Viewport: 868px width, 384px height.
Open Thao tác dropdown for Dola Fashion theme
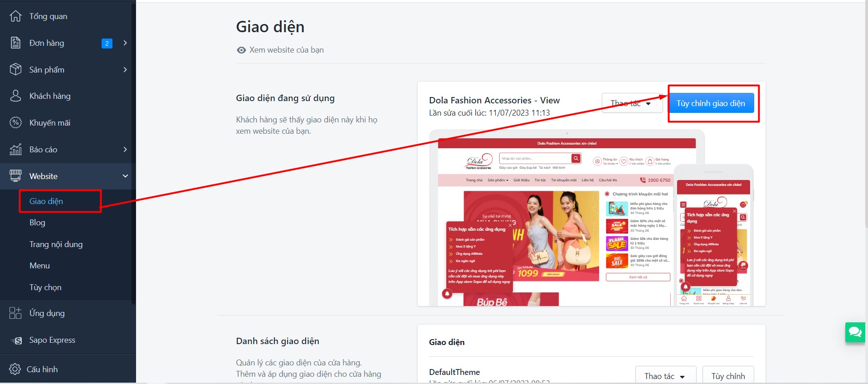click(x=632, y=103)
